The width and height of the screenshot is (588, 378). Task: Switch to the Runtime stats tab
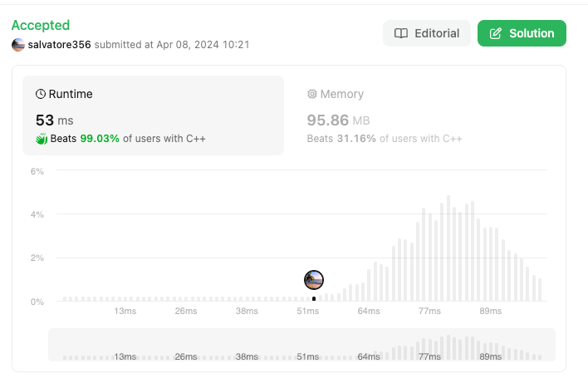click(x=153, y=115)
